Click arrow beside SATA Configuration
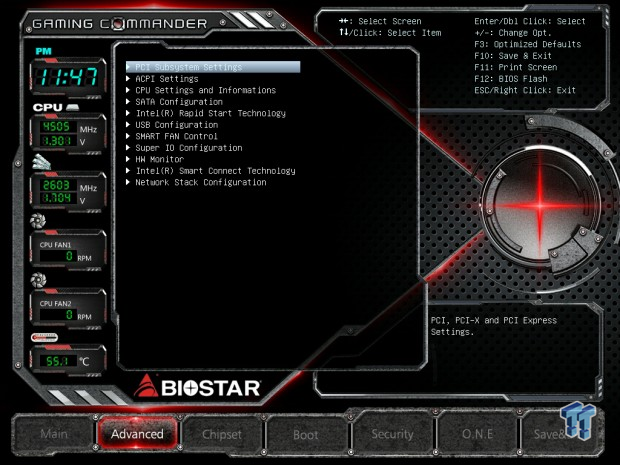 point(128,102)
